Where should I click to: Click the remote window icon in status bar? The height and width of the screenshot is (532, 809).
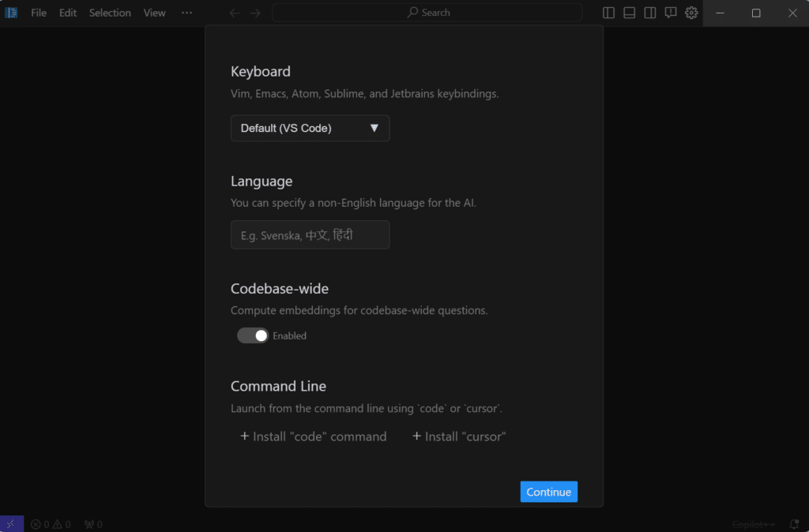[x=11, y=524]
